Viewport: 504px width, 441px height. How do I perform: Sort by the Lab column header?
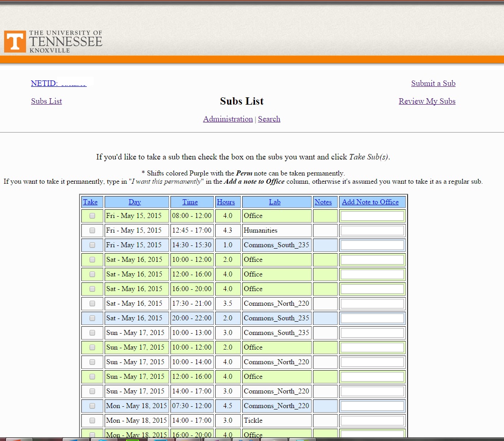click(x=275, y=202)
